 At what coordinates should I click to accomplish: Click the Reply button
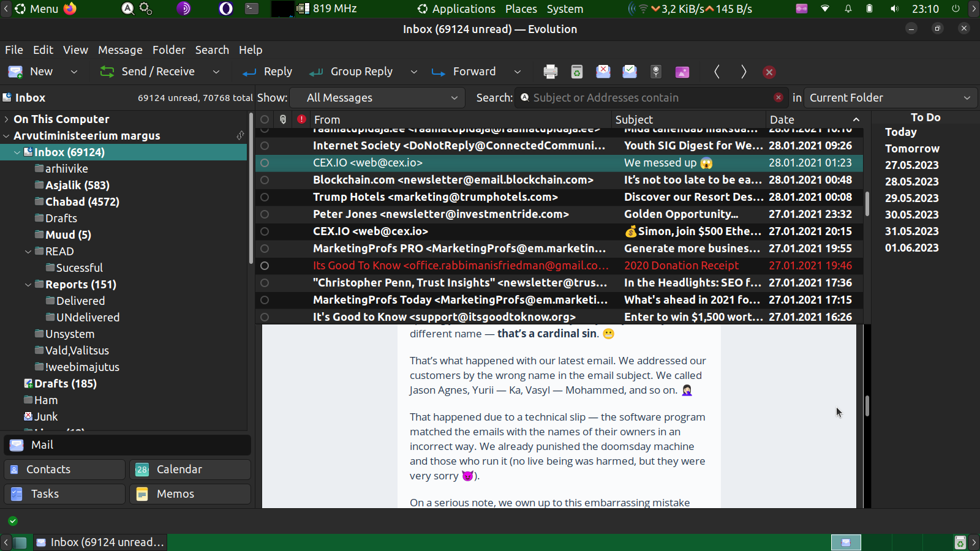[267, 72]
